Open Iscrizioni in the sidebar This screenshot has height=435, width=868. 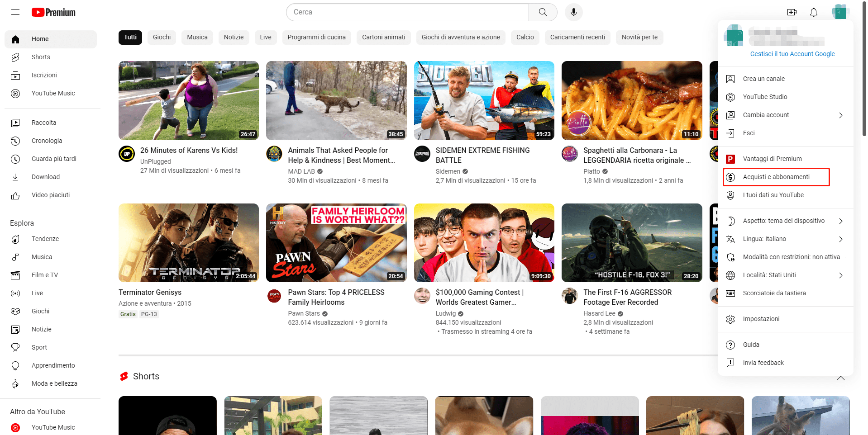click(51, 75)
